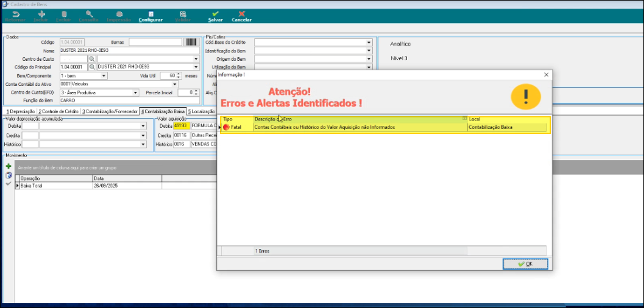Add a movement with the green plus icon

pos(9,166)
